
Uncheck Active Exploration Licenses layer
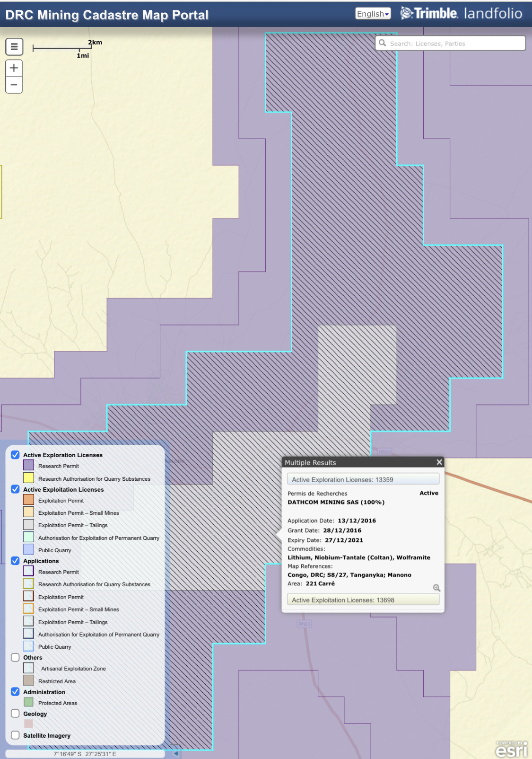(15, 455)
